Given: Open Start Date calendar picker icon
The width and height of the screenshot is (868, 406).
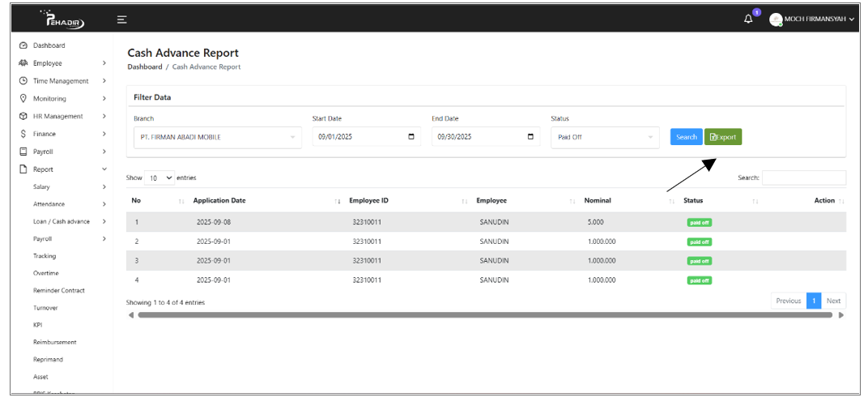Looking at the screenshot, I should [x=411, y=137].
